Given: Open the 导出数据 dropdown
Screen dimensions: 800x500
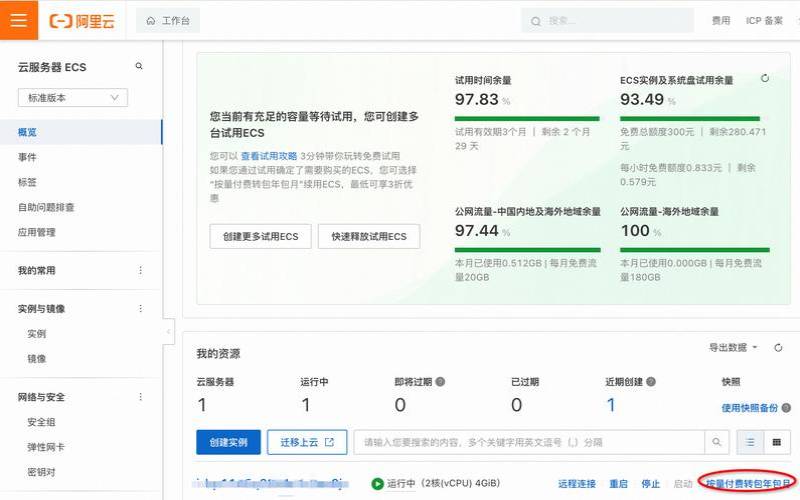Looking at the screenshot, I should click(x=733, y=347).
